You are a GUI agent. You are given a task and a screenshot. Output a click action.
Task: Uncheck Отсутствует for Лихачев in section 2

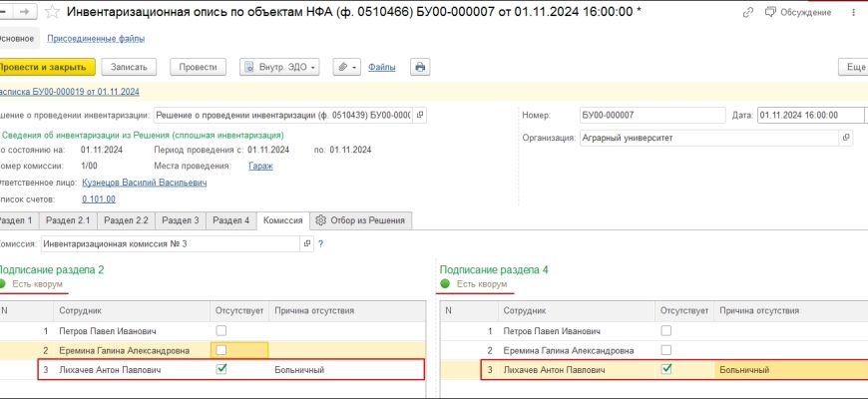coord(221,369)
